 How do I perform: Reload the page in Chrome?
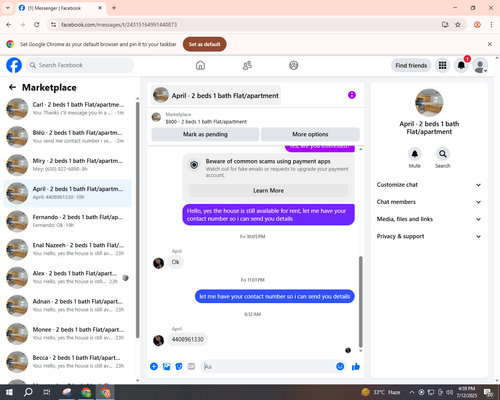point(37,25)
